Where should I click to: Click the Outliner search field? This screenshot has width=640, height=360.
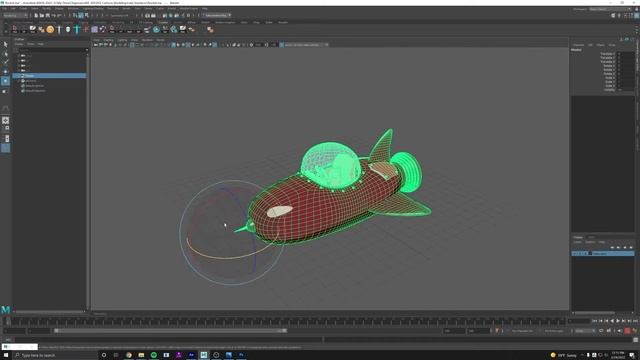[51, 50]
